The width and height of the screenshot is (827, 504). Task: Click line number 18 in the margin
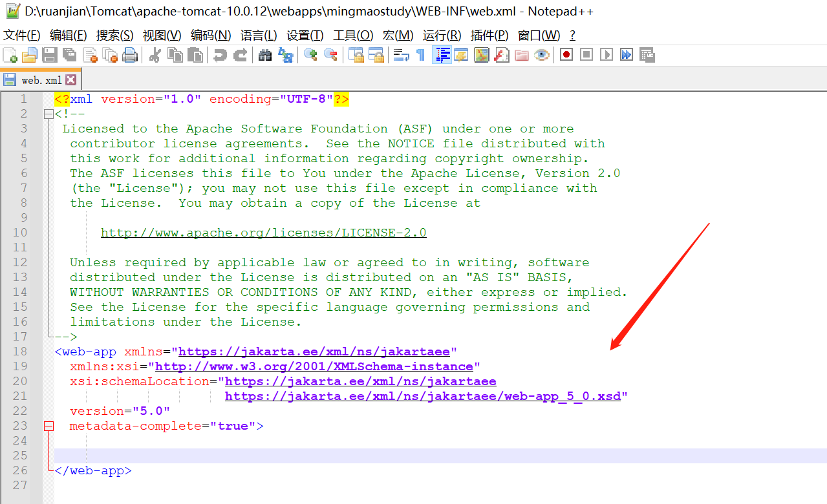point(20,352)
